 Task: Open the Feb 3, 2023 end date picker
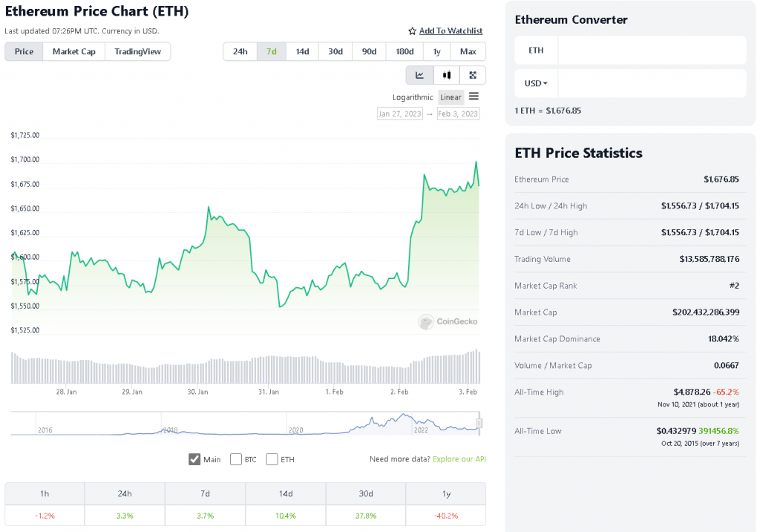[458, 114]
